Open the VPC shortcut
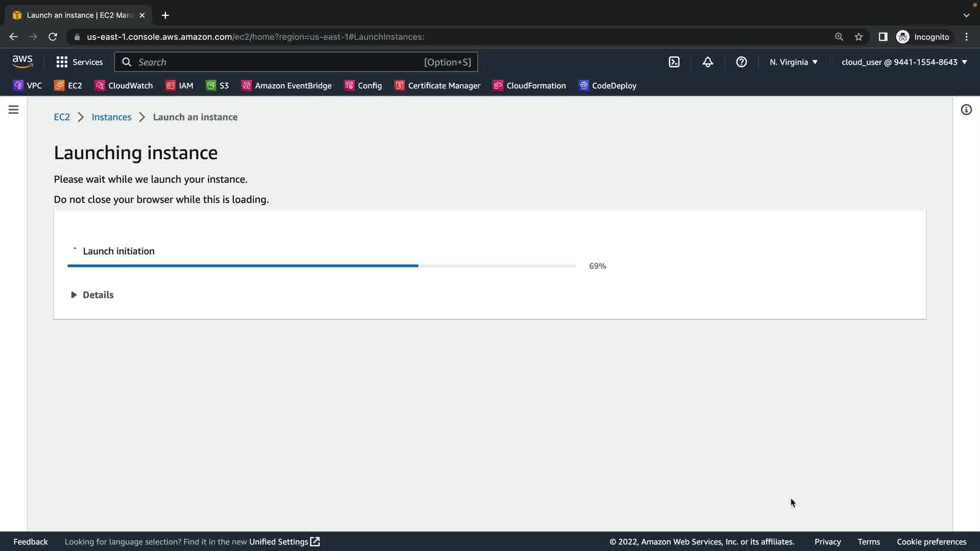 28,86
